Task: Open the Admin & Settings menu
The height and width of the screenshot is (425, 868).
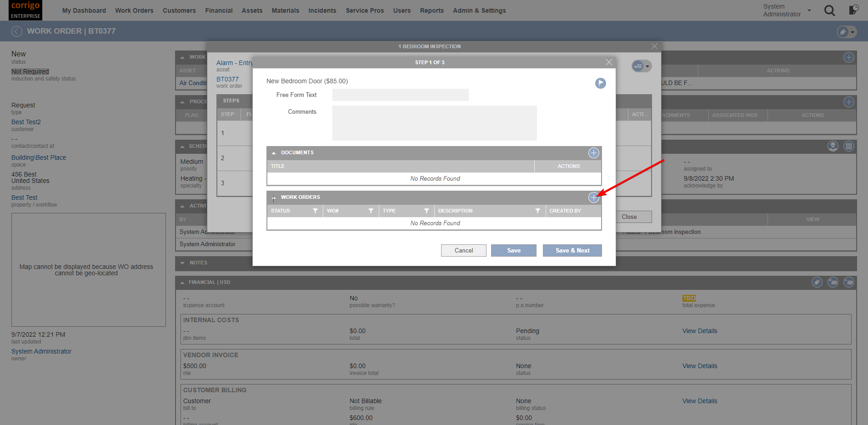Action: coord(479,10)
